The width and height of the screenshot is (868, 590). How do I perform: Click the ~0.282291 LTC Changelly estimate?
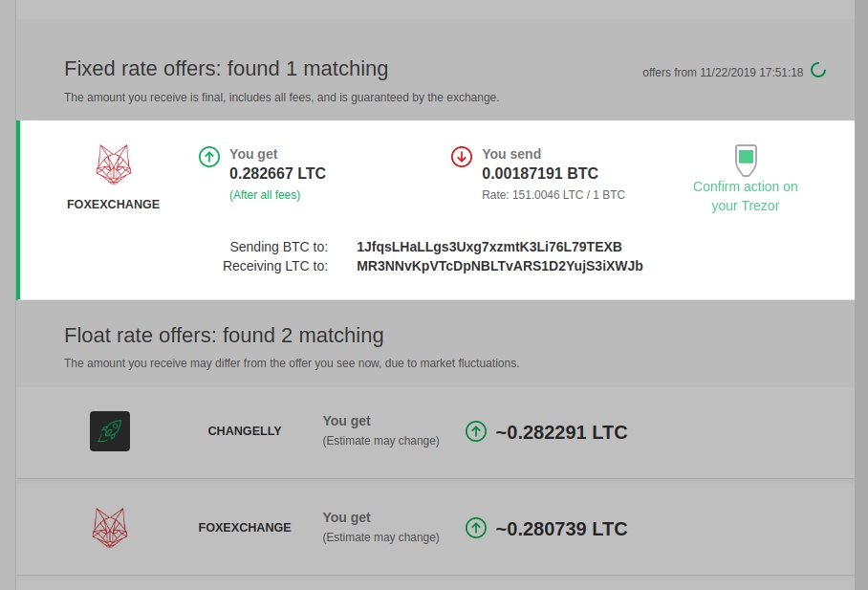click(x=561, y=432)
